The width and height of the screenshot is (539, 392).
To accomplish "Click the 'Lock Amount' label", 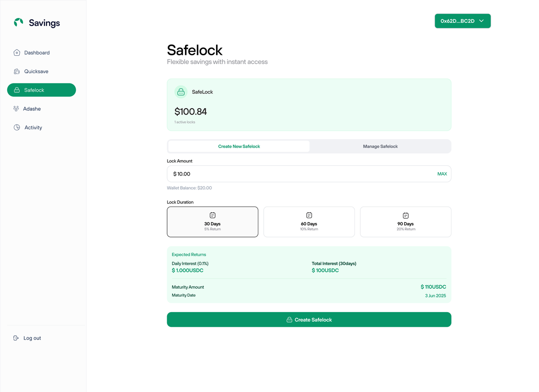I will point(180,161).
